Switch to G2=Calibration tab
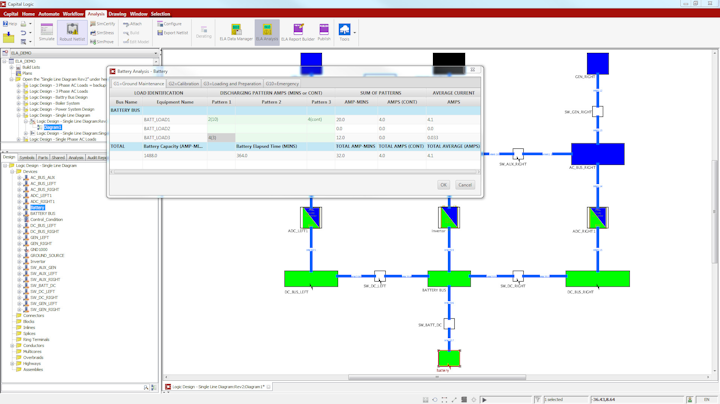This screenshot has width=720, height=404. pyautogui.click(x=184, y=84)
